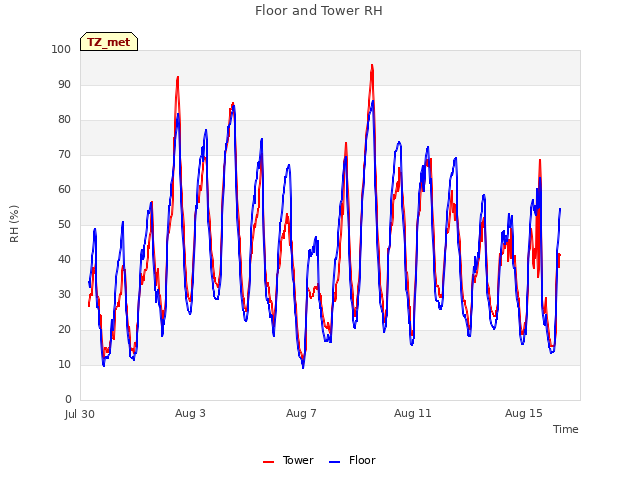Click the Time x-axis label
The height and width of the screenshot is (480, 640).
pyautogui.click(x=565, y=429)
